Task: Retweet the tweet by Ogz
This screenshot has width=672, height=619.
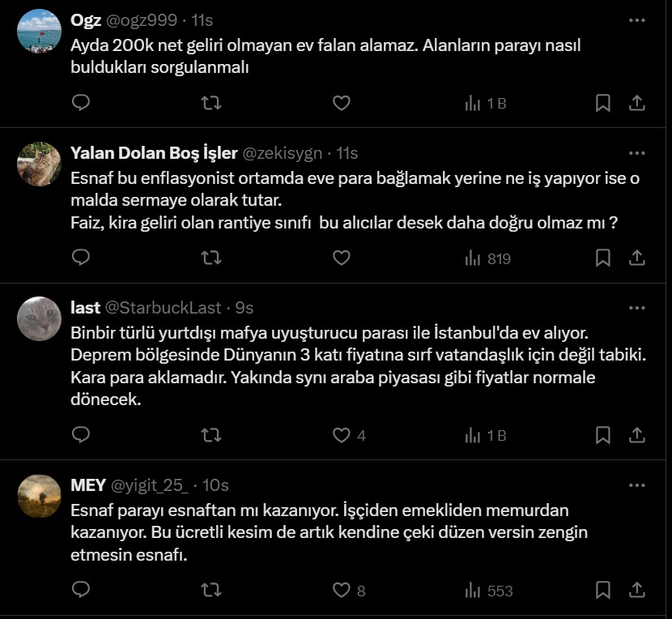Action: coord(211,103)
